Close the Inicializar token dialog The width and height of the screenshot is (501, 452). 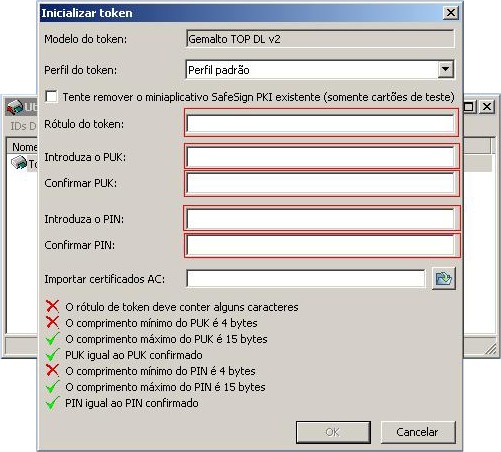tap(451, 13)
